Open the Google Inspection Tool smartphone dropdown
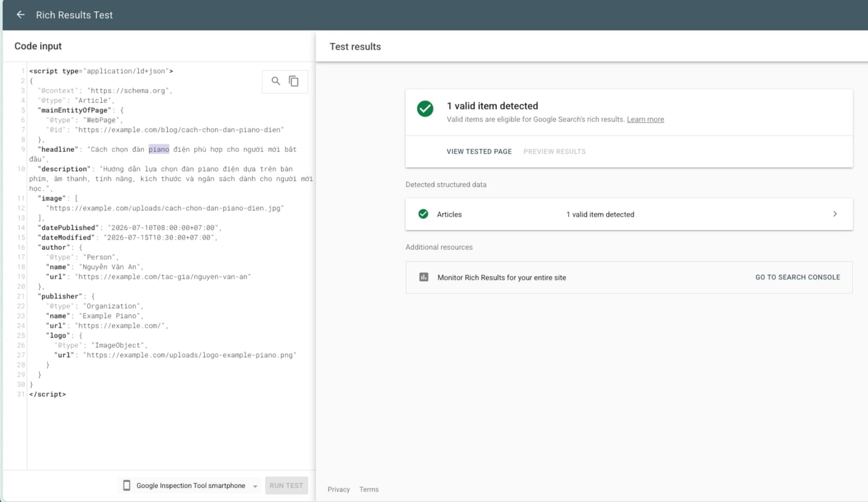This screenshot has width=868, height=502. (189, 485)
